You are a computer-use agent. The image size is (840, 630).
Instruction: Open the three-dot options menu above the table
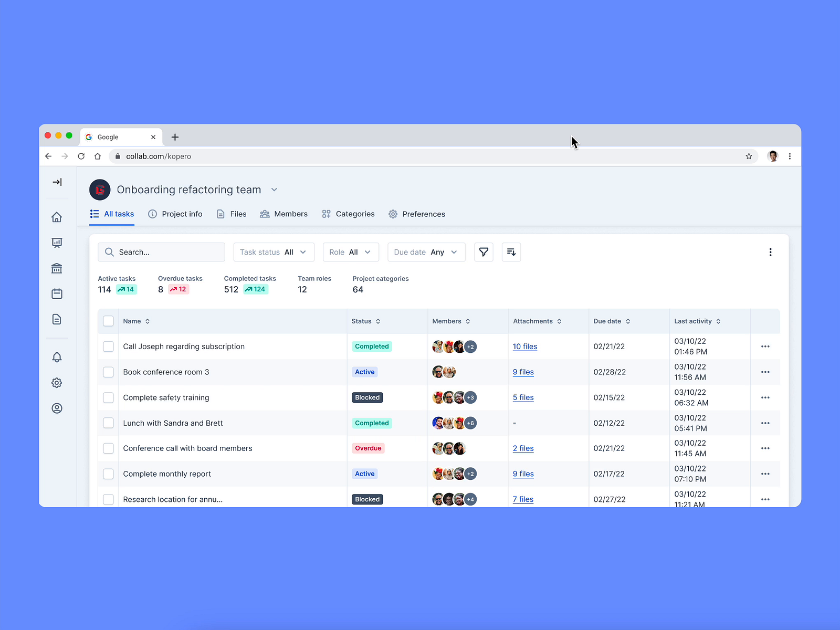pyautogui.click(x=770, y=252)
